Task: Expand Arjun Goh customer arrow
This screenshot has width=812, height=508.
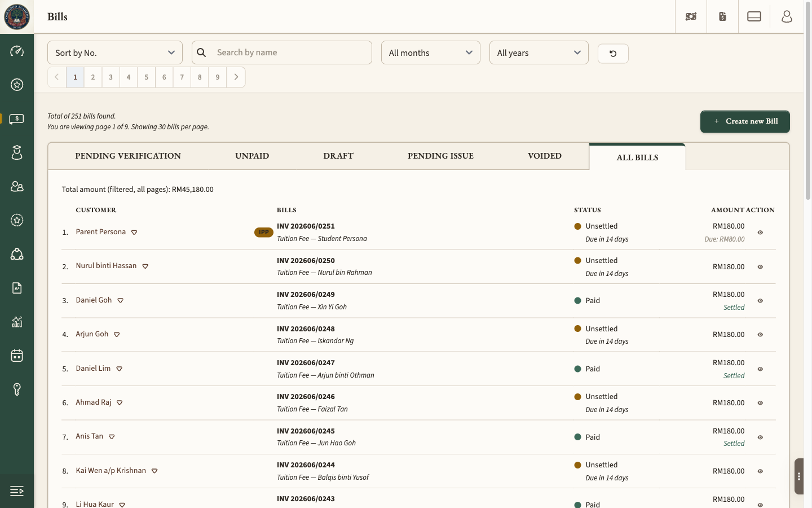Action: point(117,335)
